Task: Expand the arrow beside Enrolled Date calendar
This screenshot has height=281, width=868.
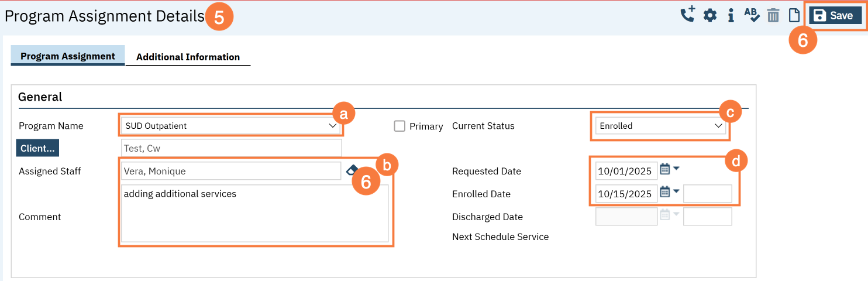Action: coord(677,191)
